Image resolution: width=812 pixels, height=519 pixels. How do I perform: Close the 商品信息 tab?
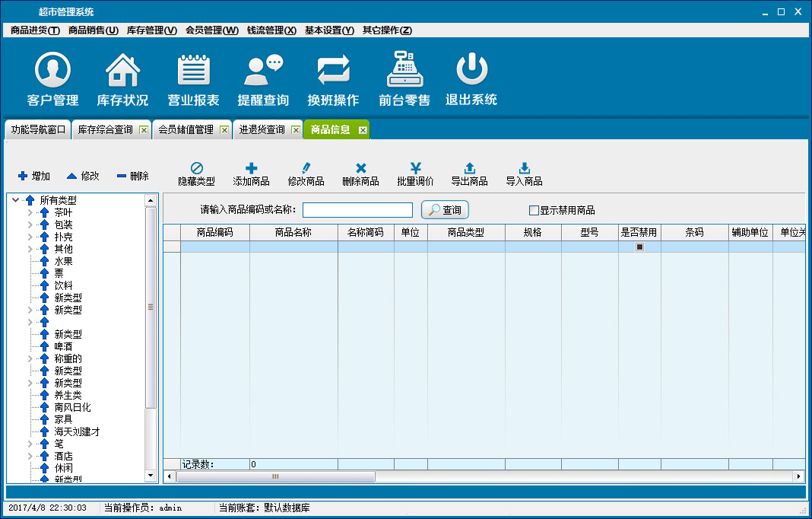363,130
